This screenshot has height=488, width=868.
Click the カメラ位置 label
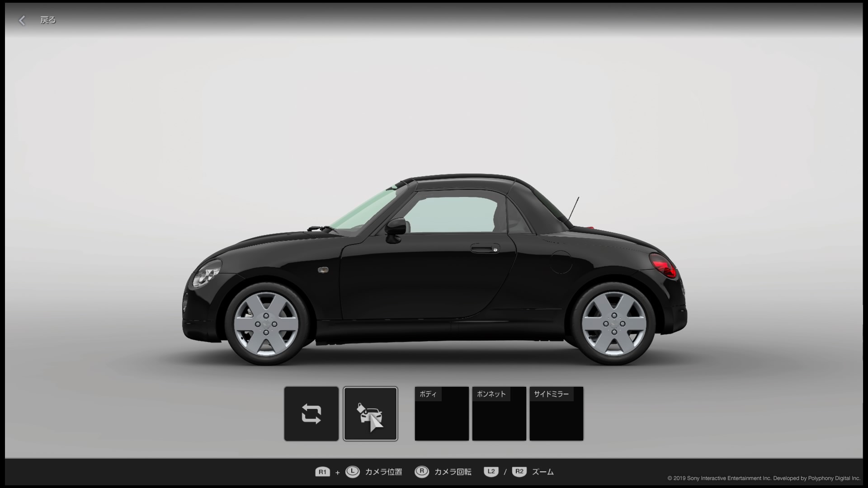click(x=383, y=472)
